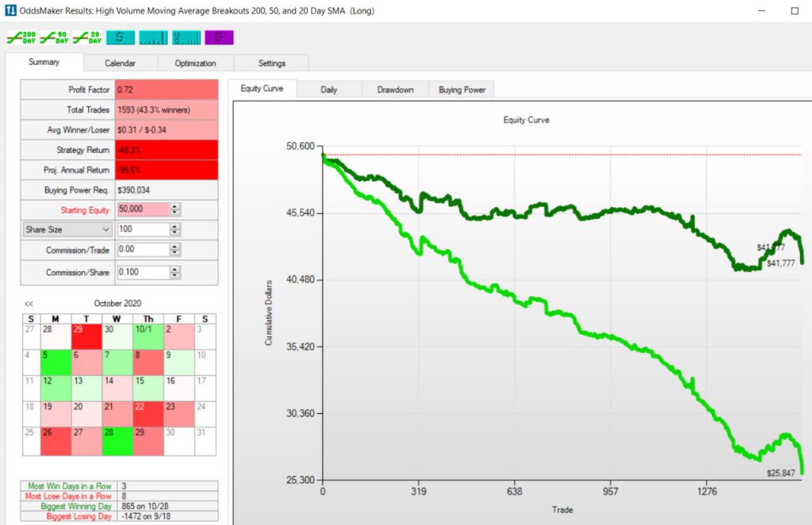Screen dimensions: 812x525
Task: Increase Starting Equity with the up arrow
Action: [175, 206]
